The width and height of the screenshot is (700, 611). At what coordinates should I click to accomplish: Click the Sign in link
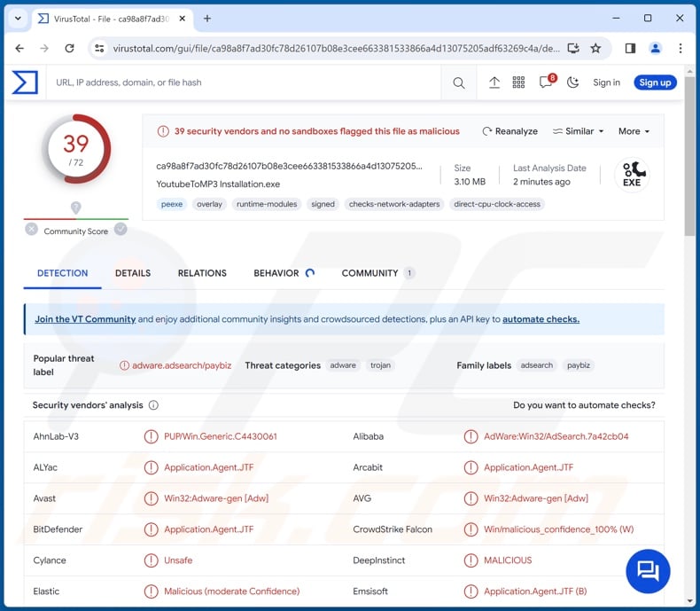click(606, 82)
